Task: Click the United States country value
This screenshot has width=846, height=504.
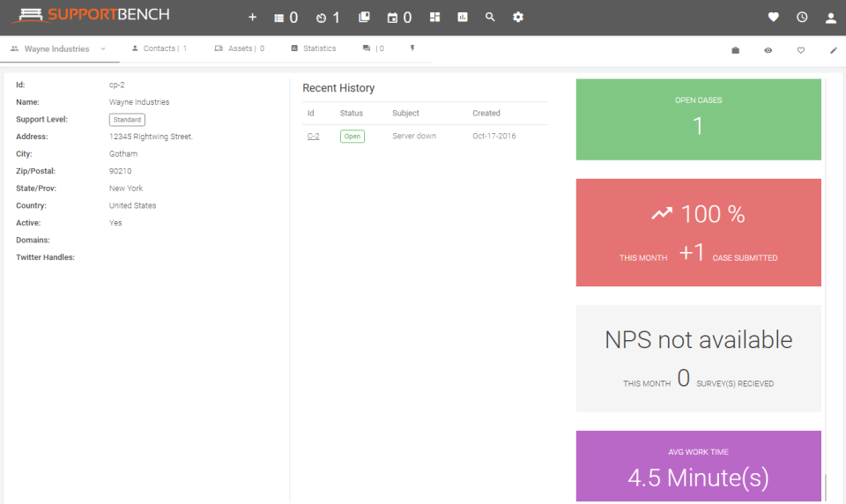Action: [x=132, y=205]
